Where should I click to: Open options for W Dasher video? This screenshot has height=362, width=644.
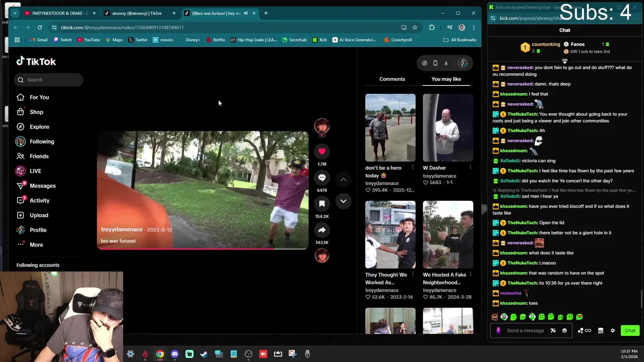click(x=470, y=167)
